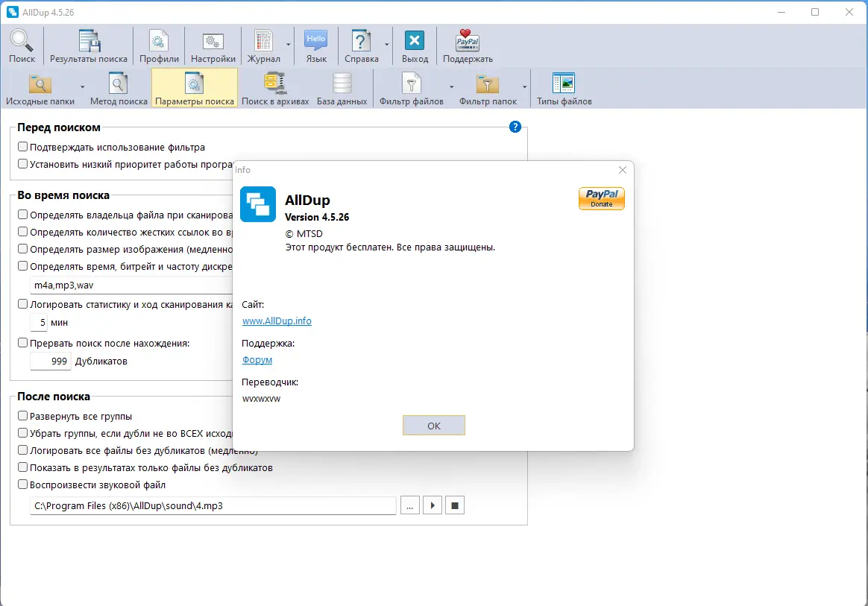Enable Развернуть все группы checkbox
The image size is (868, 606).
22,416
